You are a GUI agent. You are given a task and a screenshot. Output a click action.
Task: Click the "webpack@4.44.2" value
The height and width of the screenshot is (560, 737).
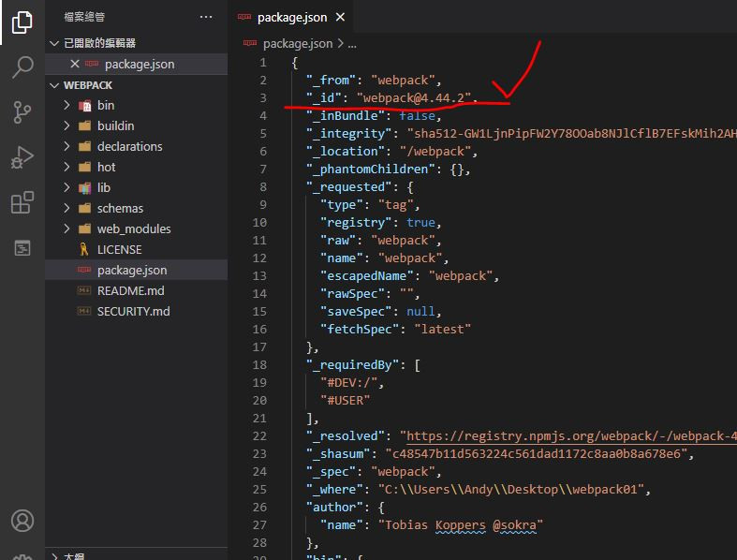click(x=414, y=97)
